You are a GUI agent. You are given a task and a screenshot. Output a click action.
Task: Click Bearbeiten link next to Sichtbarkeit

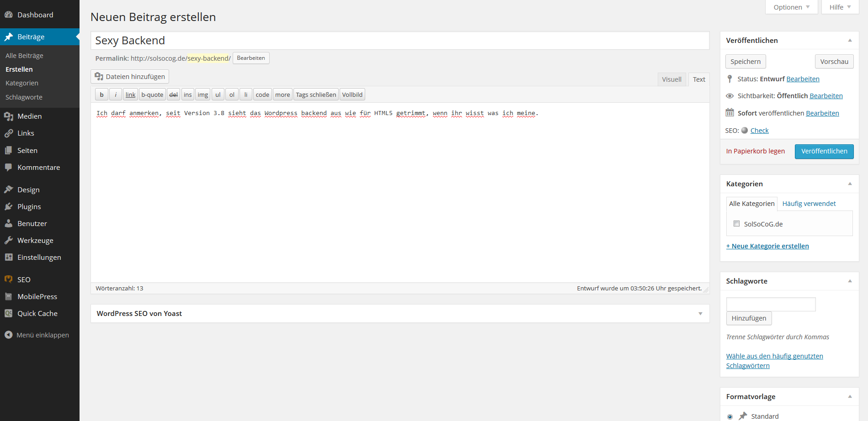826,96
